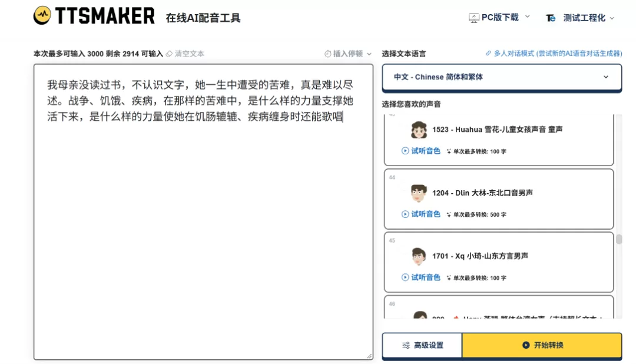636x364 pixels.
Task: Click the 在线AI配音工具 heading
Action: pyautogui.click(x=203, y=18)
